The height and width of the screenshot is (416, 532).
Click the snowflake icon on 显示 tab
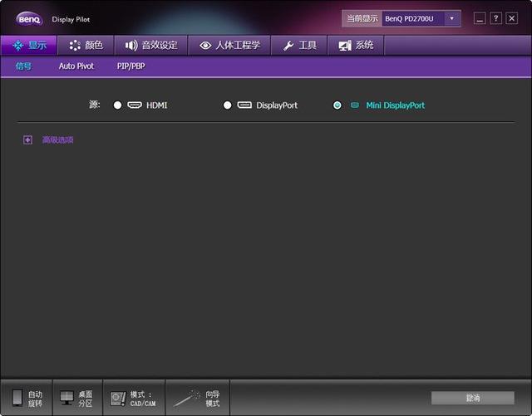pyautogui.click(x=18, y=45)
